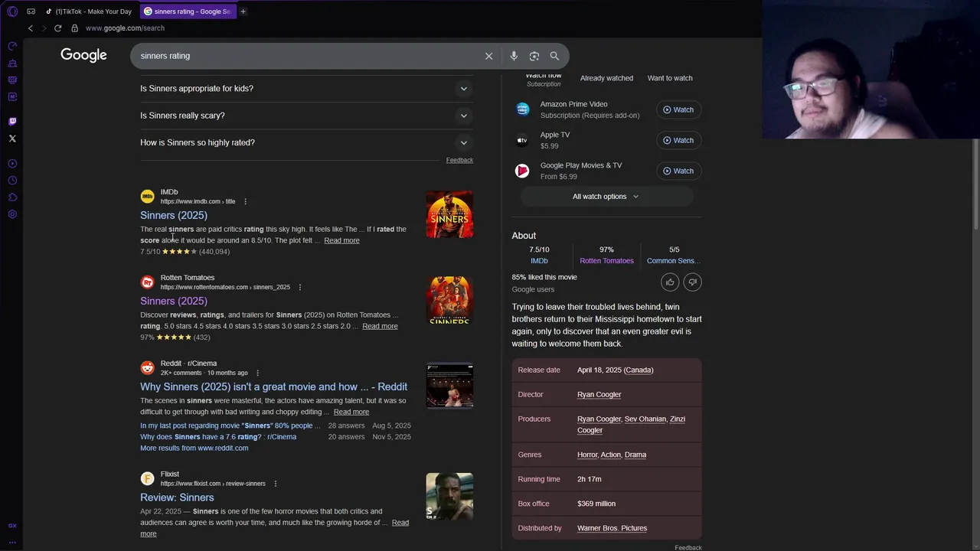This screenshot has width=980, height=551.
Task: Open 'Why Sinners (2025) isn't a great movie' Reddit link
Action: (273, 386)
